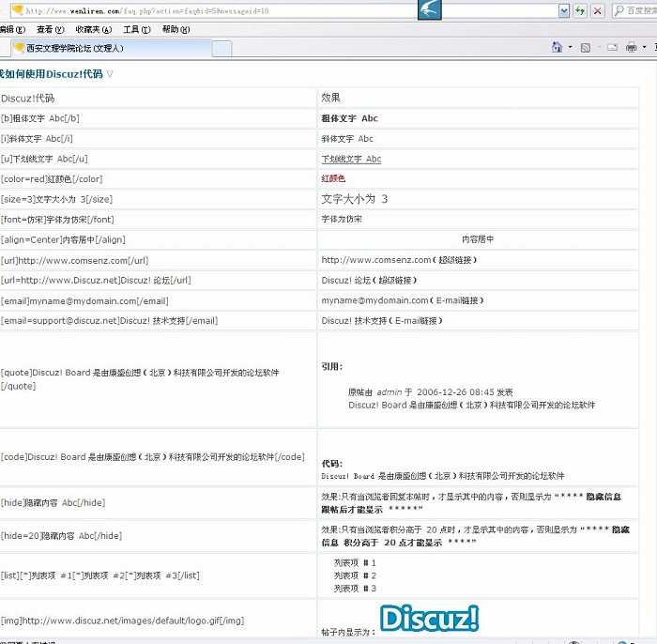657x644 pixels.
Task: Click the 下划线文字 Abc underlined sample
Action: [x=351, y=159]
